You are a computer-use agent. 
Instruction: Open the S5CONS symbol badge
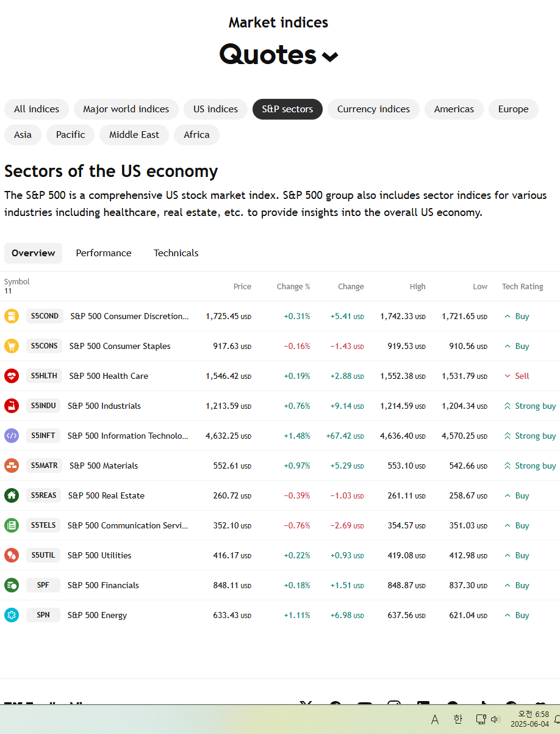(x=44, y=346)
